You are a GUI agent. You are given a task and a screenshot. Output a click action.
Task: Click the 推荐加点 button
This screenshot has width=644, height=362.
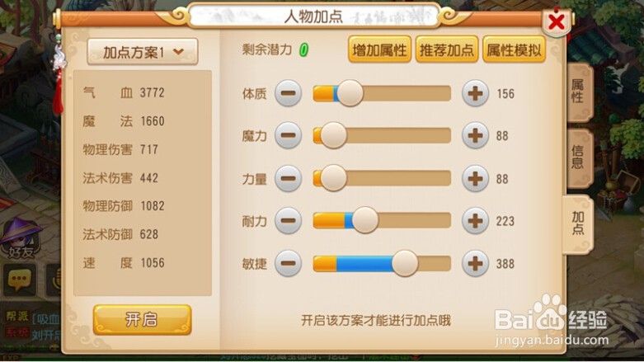pos(447,49)
